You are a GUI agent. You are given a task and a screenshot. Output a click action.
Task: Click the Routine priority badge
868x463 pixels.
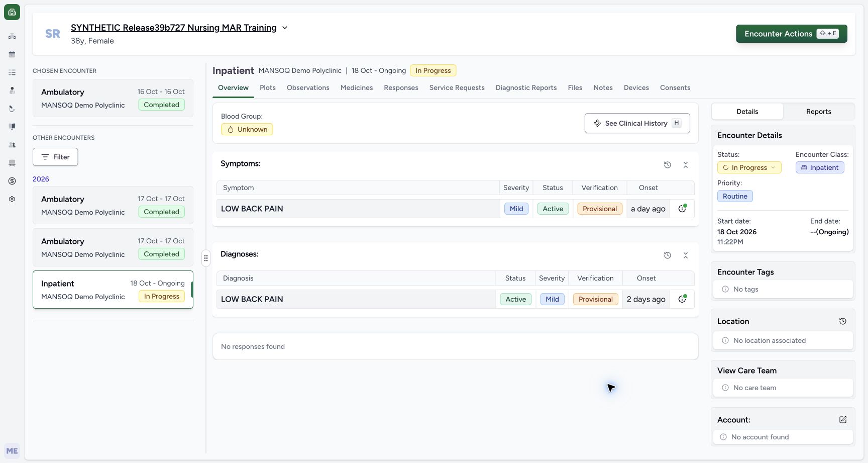735,196
